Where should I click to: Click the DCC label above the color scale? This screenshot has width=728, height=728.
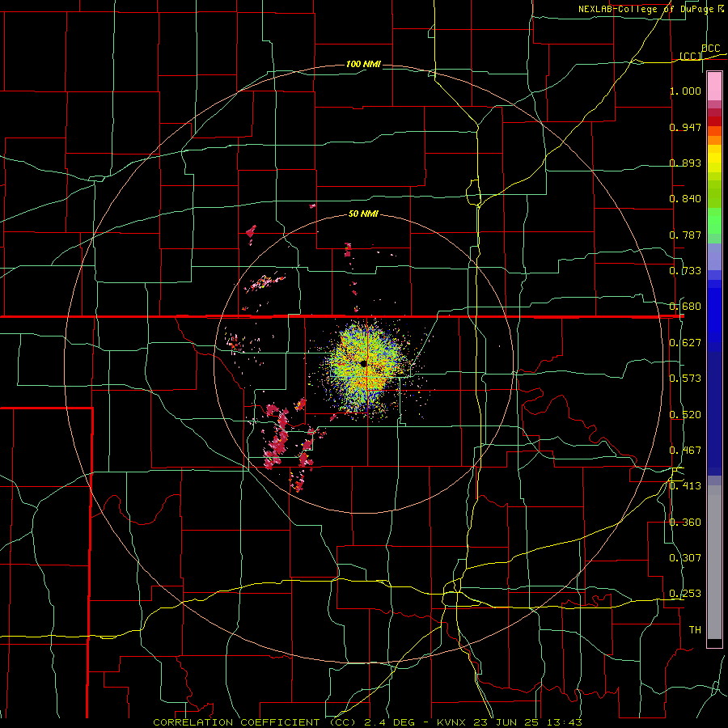point(711,49)
